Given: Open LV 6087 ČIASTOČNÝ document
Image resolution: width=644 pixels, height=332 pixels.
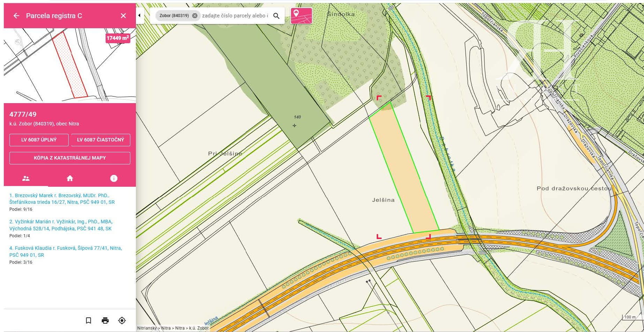Looking at the screenshot, I should 100,140.
